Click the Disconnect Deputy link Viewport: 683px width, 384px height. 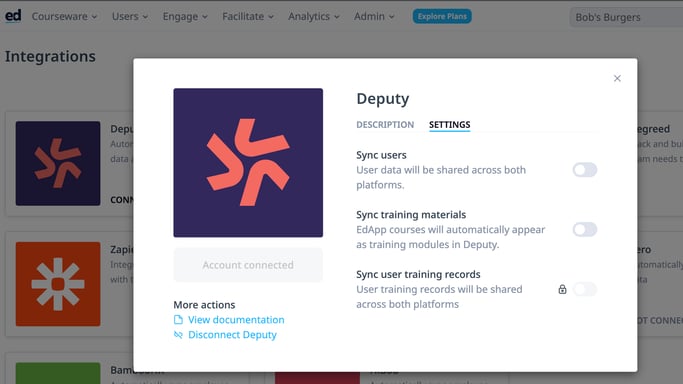pos(232,334)
